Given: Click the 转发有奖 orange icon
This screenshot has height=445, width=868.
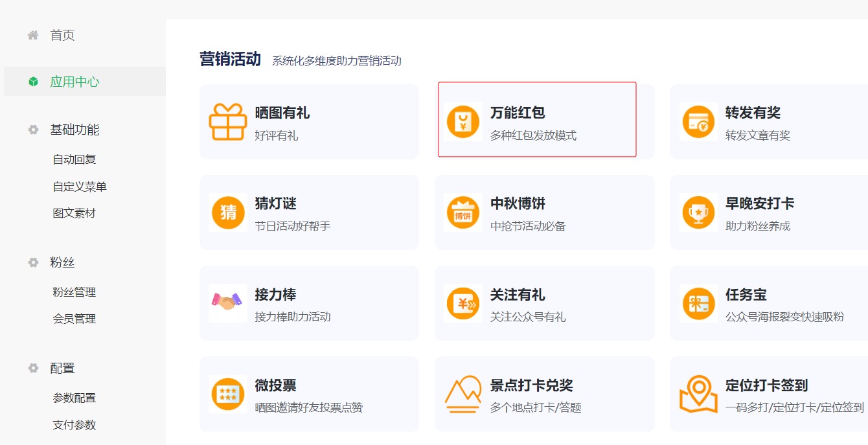Looking at the screenshot, I should click(698, 121).
